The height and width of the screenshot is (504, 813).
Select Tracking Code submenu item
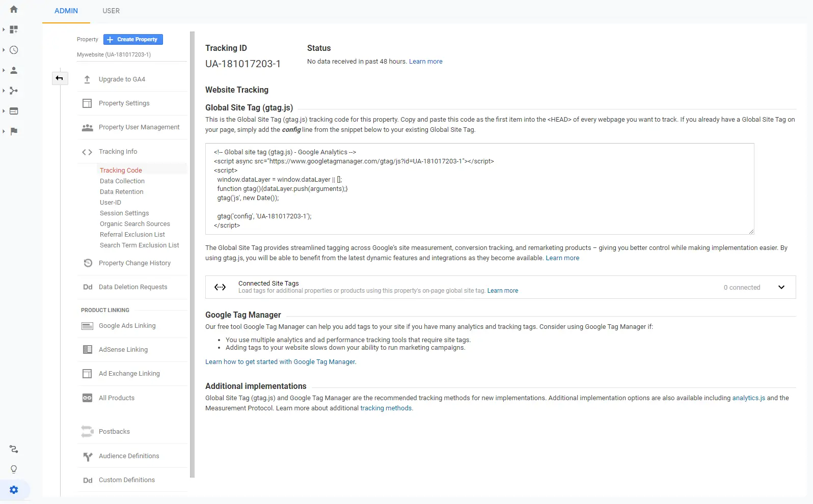[121, 171]
